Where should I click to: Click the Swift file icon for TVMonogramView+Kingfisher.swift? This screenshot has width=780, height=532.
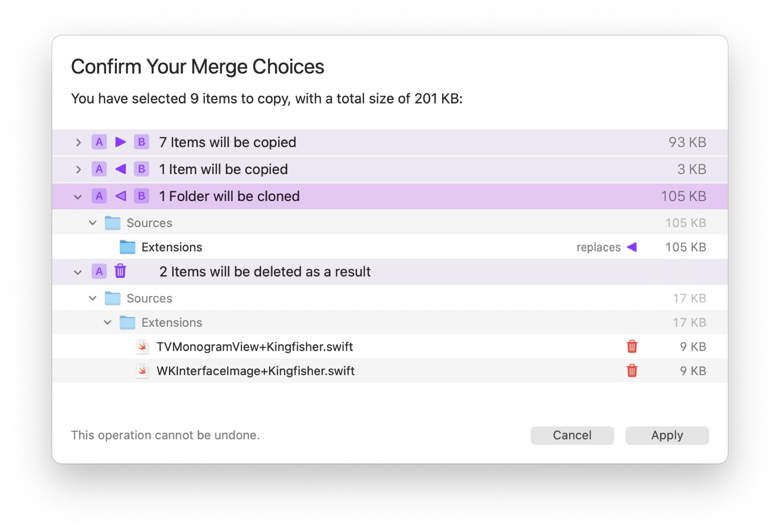pos(142,347)
